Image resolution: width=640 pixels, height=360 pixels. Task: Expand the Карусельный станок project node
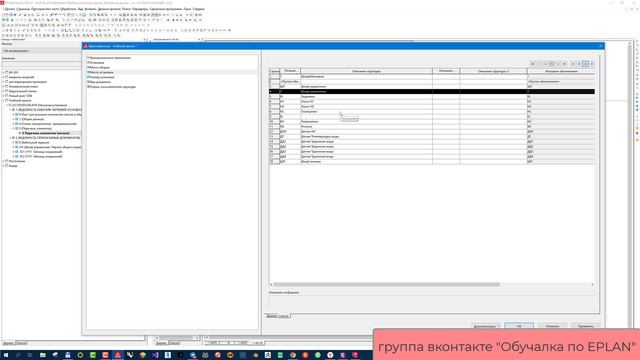tap(3, 91)
